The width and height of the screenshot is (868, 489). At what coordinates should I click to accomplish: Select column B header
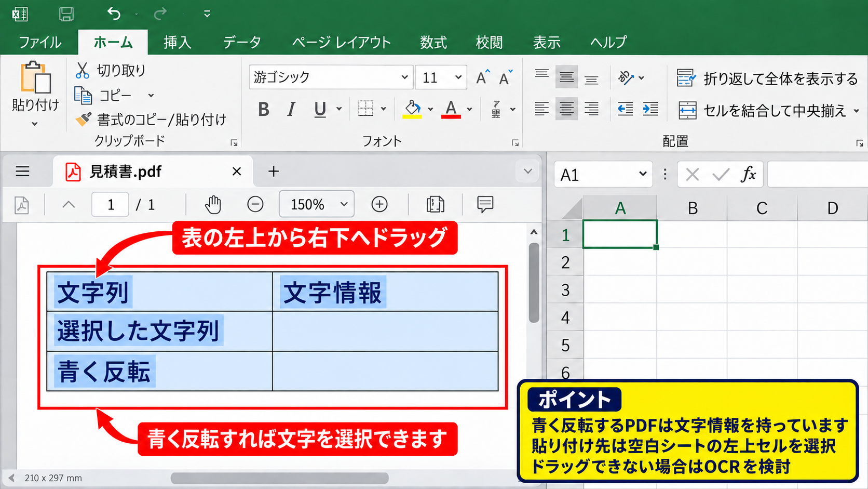(692, 208)
